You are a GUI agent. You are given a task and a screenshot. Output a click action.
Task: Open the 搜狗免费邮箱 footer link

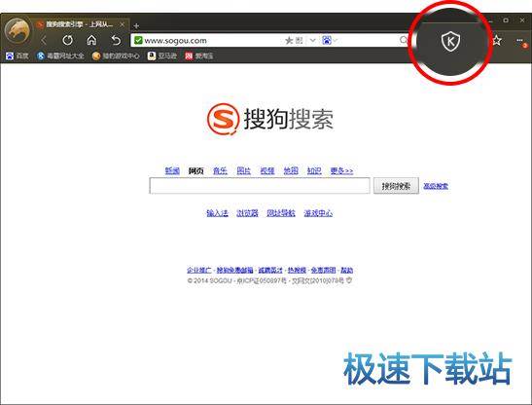(234, 270)
